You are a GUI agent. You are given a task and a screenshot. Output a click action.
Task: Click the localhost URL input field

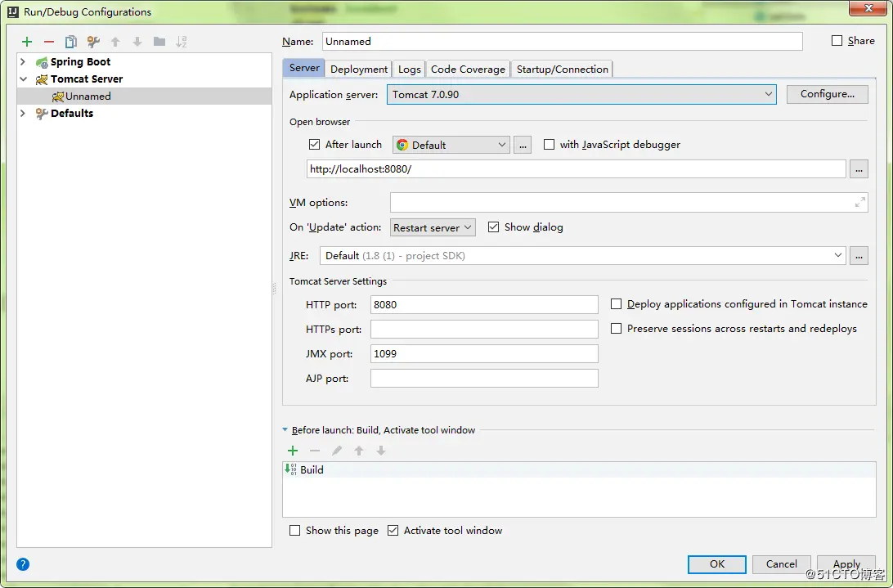tap(577, 169)
